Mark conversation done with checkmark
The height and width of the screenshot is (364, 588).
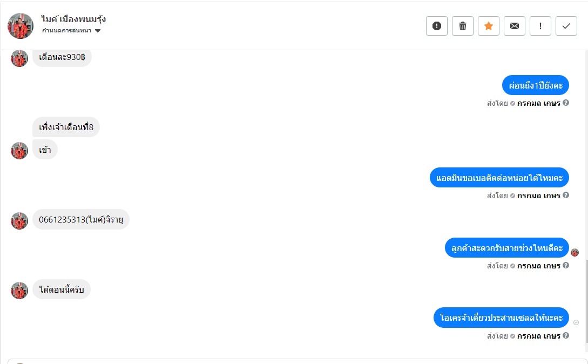pyautogui.click(x=566, y=26)
